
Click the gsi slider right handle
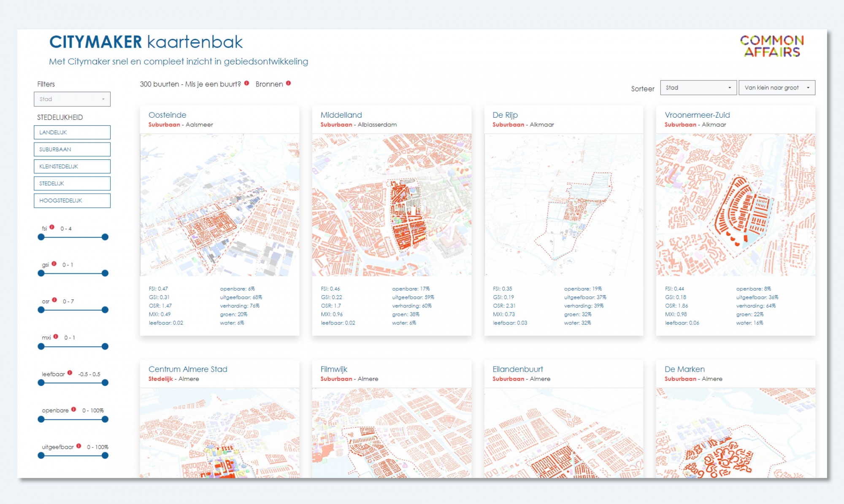click(x=105, y=273)
